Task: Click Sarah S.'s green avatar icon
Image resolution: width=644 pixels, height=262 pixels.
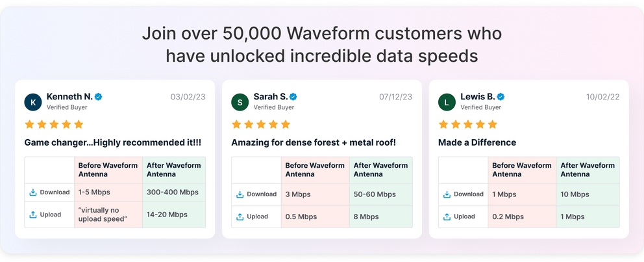Action: [240, 102]
